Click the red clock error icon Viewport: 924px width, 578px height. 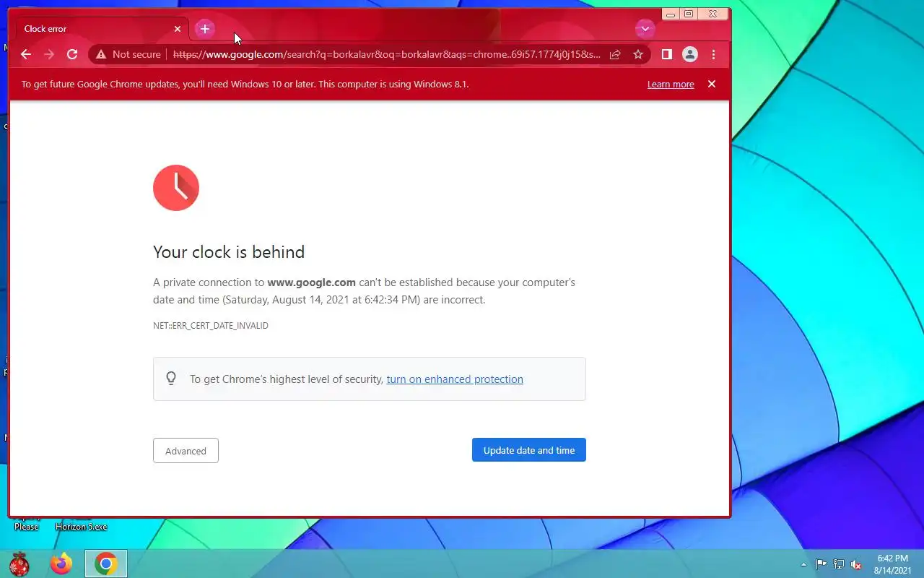point(176,188)
